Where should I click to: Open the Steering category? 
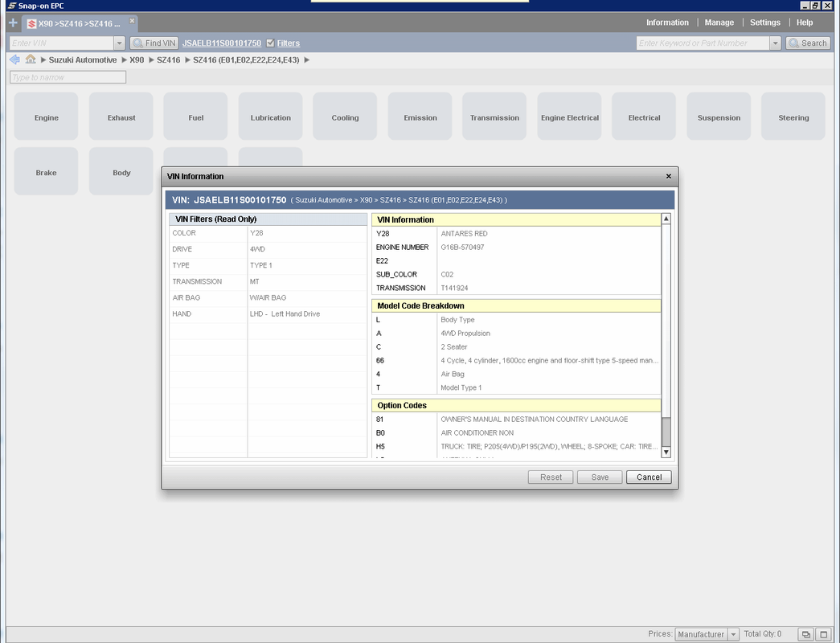pyautogui.click(x=793, y=117)
